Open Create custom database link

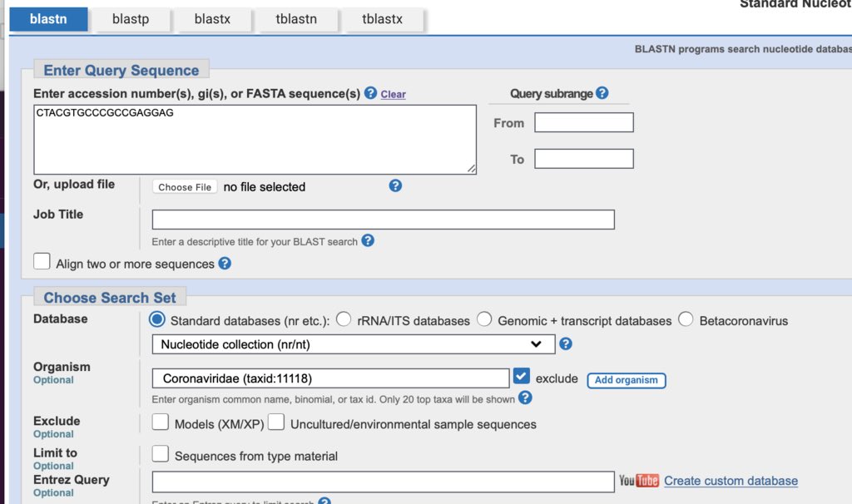731,481
